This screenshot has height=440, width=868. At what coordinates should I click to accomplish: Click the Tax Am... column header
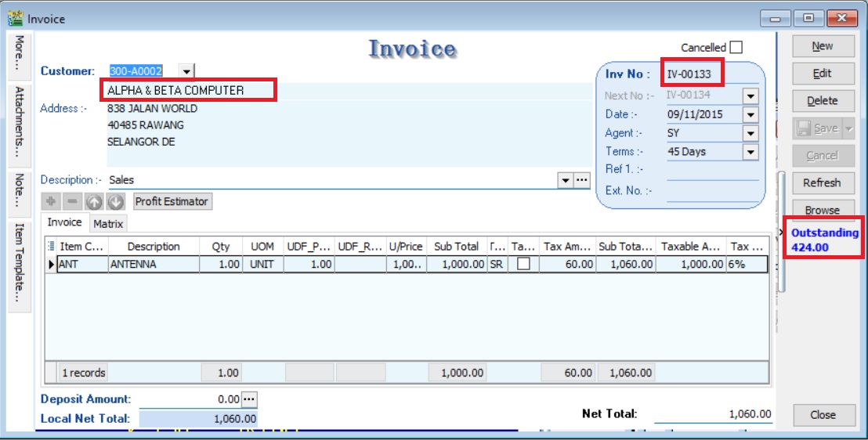[567, 247]
